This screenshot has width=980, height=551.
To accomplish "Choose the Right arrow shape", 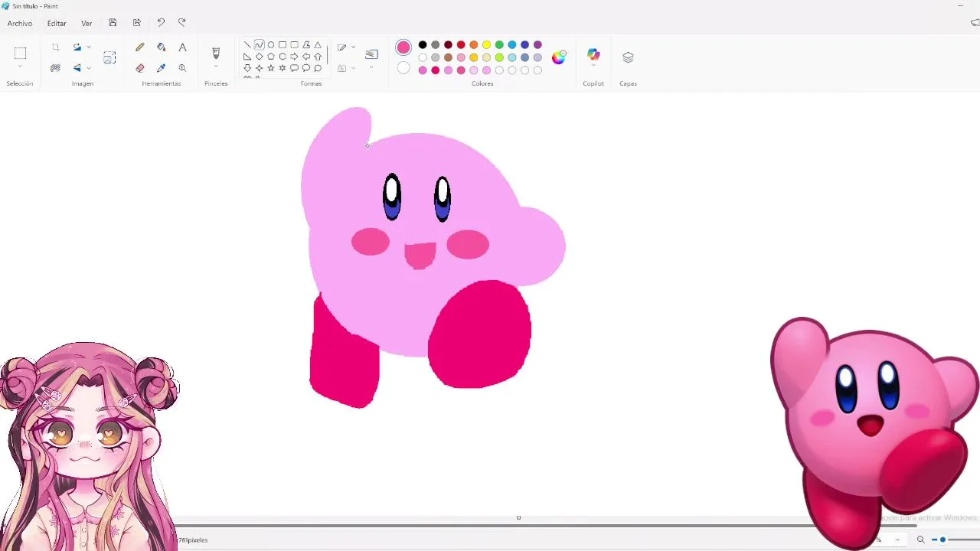I will [294, 57].
